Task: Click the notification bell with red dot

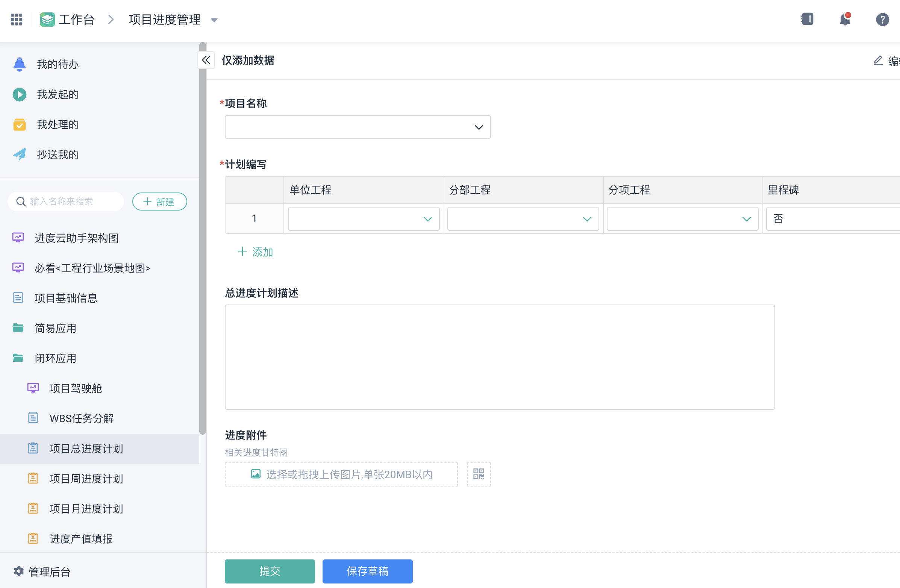Action: coord(845,19)
